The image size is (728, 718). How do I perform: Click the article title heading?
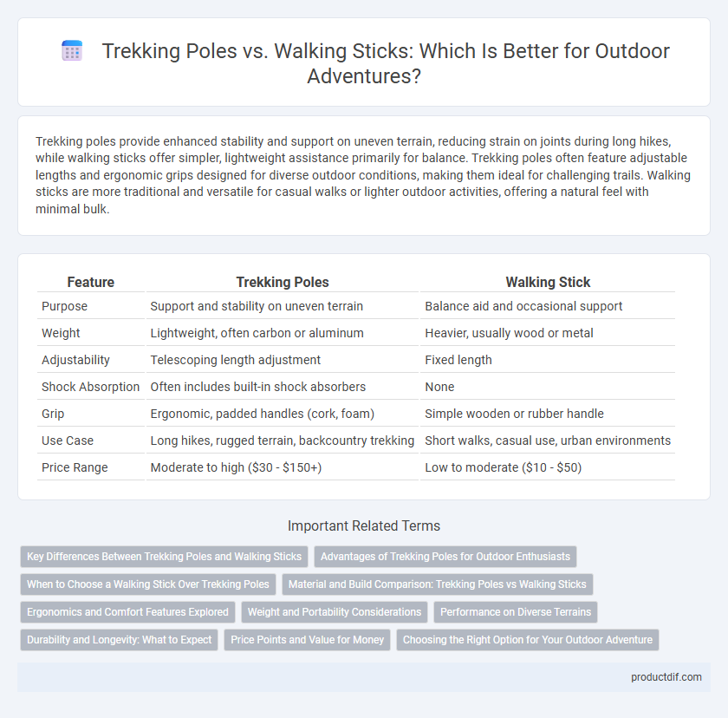[386, 63]
